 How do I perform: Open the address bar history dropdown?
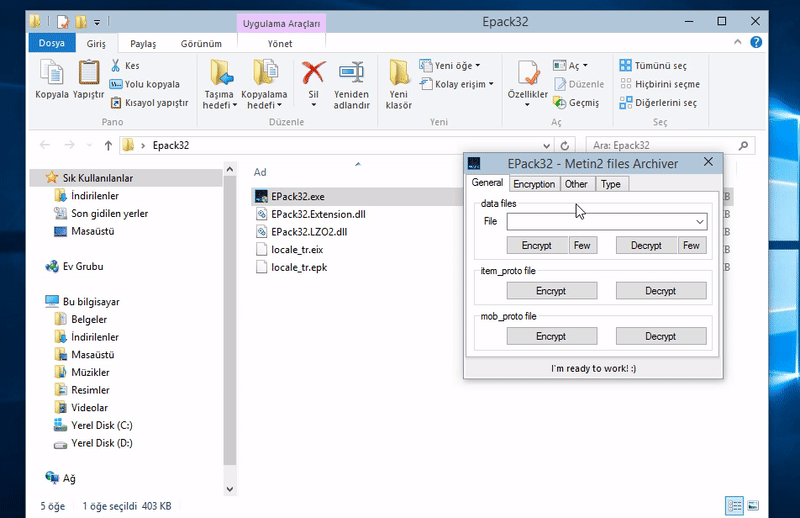[x=546, y=145]
